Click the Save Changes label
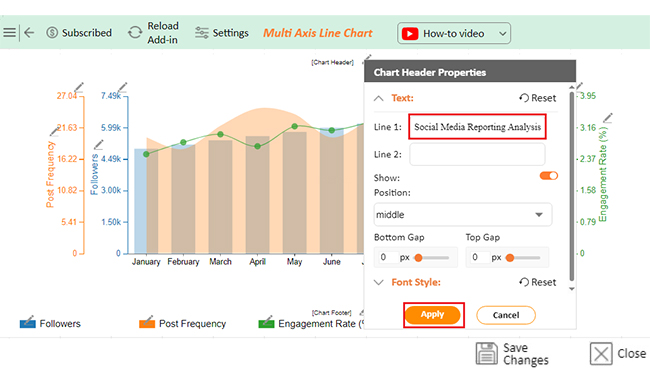Viewport: 650px width, 385px height. (x=526, y=354)
